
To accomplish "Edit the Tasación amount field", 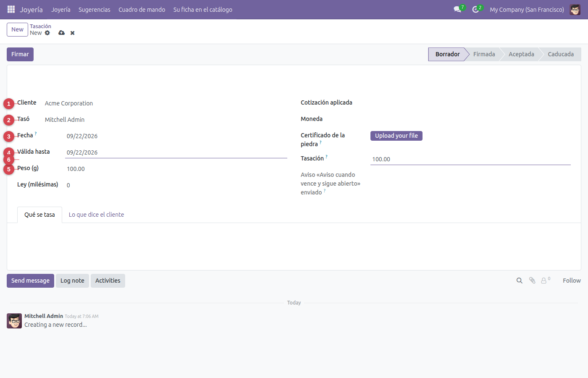I will pyautogui.click(x=470, y=159).
